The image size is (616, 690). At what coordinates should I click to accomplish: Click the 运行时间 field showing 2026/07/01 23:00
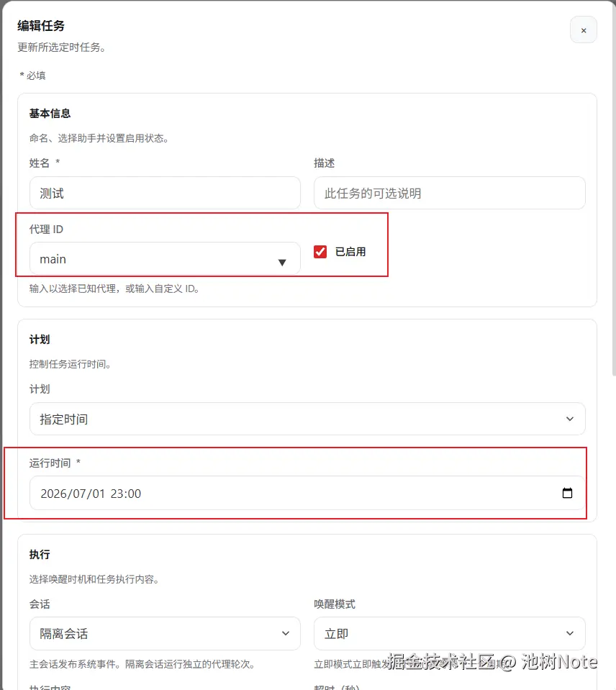[307, 493]
